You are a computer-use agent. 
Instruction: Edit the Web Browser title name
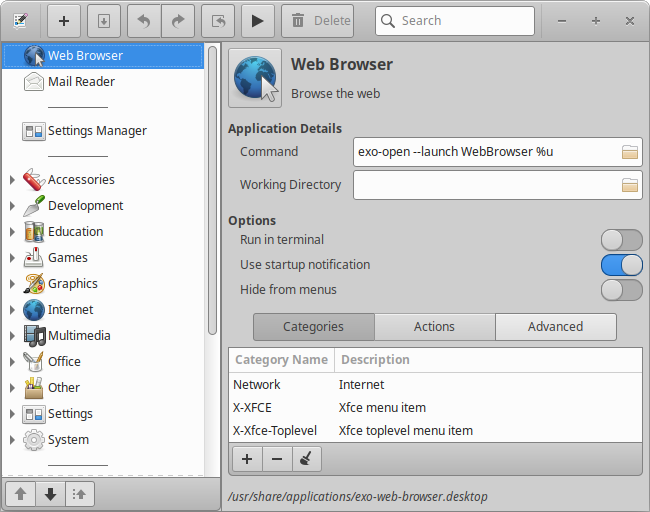tap(342, 65)
